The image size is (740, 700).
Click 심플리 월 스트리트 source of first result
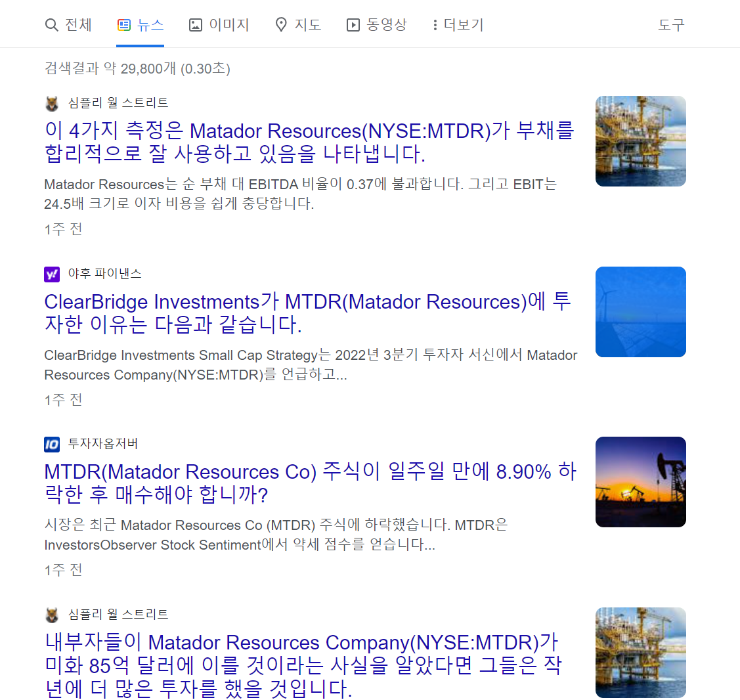(x=118, y=103)
